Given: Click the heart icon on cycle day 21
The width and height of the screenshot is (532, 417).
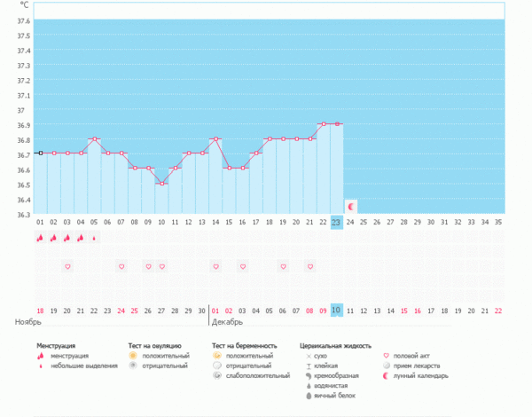Looking at the screenshot, I should pos(310,266).
